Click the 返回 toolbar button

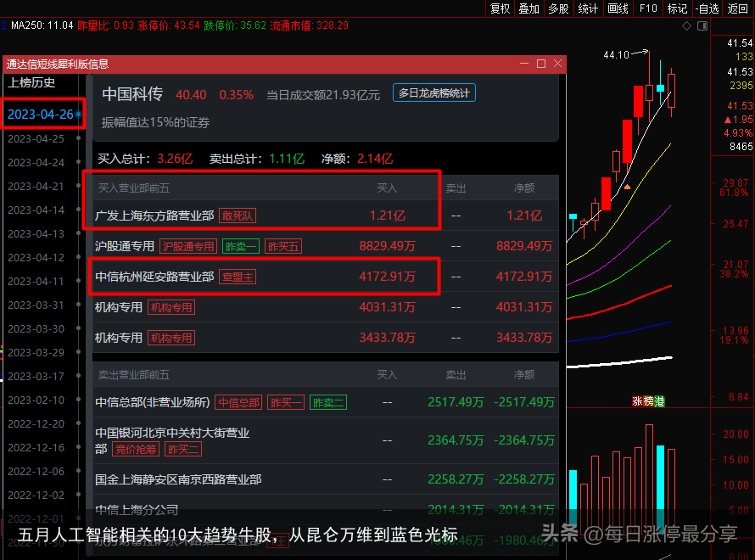738,8
